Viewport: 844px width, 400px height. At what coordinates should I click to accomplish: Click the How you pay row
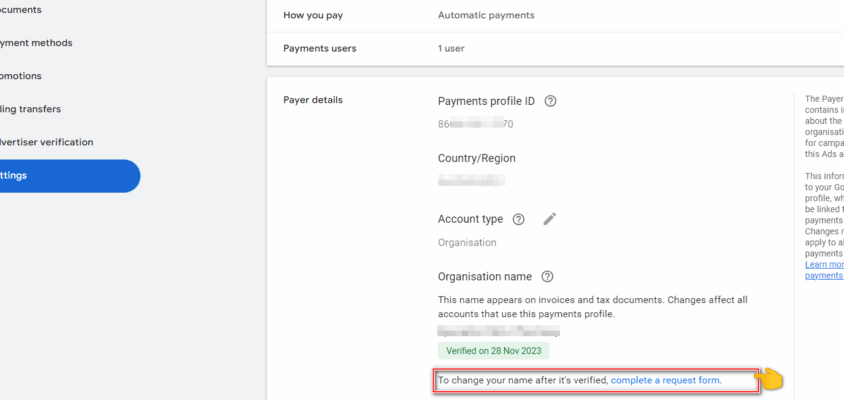click(x=555, y=16)
